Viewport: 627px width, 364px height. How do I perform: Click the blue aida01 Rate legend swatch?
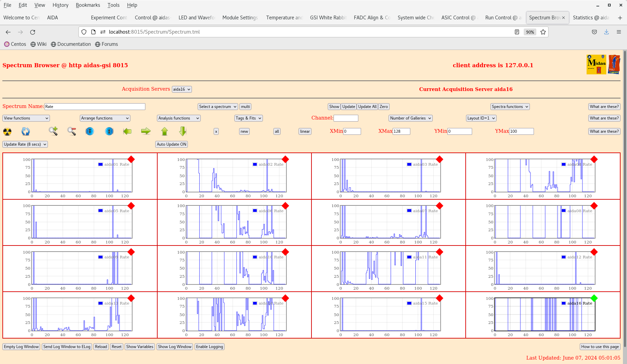coord(101,164)
